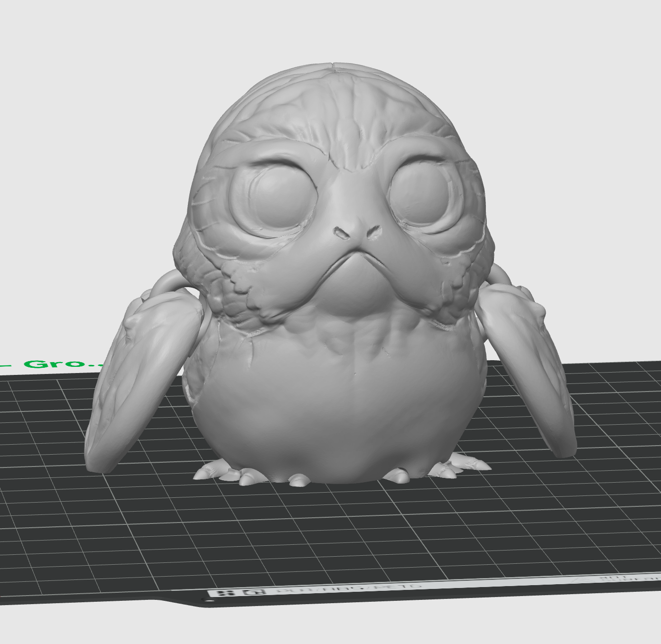Click the green 'Gro...' label
Image resolution: width=661 pixels, height=644 pixels.
63,364
